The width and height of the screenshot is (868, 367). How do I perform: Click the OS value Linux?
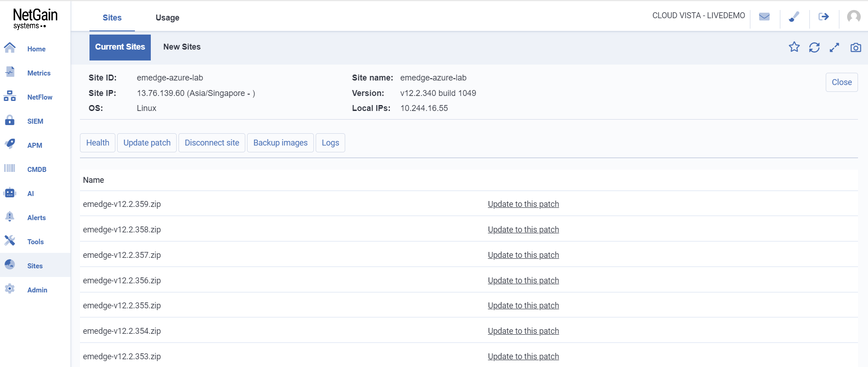[147, 108]
